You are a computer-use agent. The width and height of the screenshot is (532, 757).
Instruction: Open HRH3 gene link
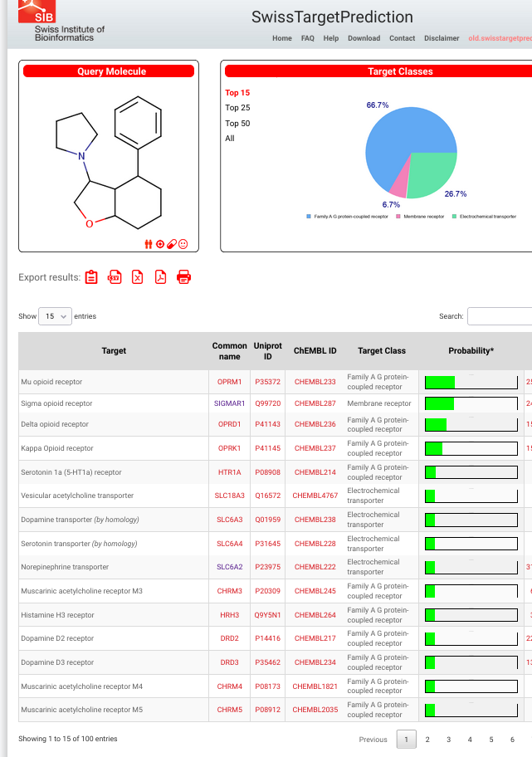(229, 615)
